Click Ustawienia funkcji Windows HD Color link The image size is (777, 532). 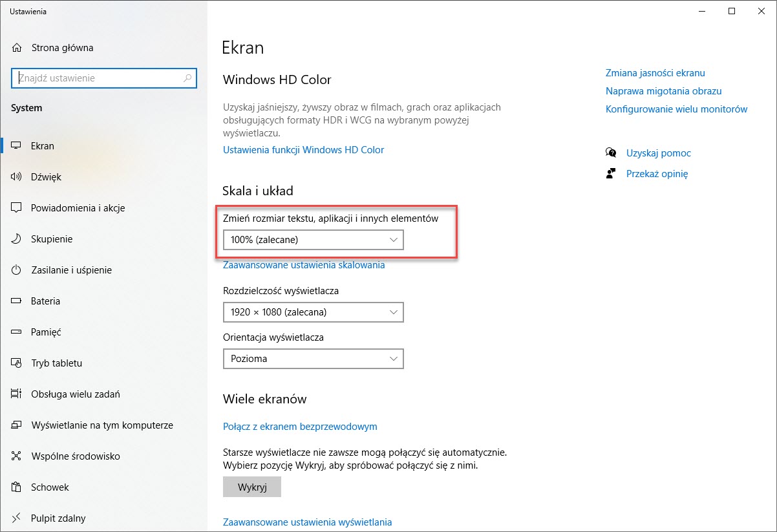(x=303, y=150)
